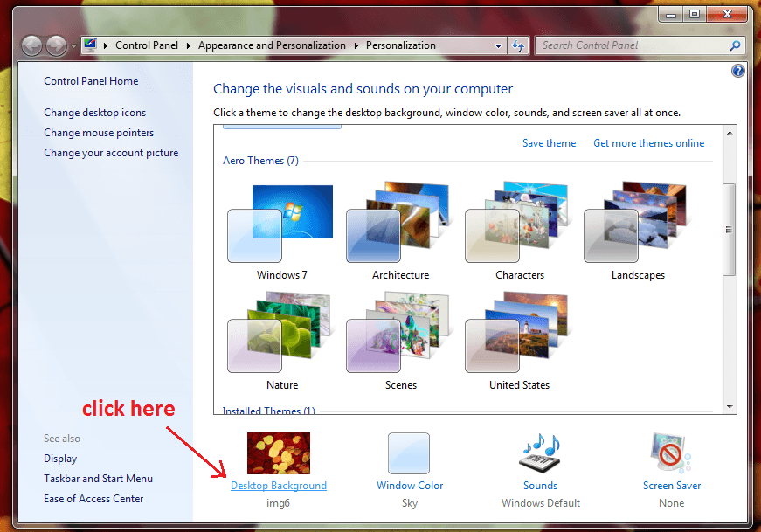This screenshot has width=761, height=532.
Task: Expand arrow after Appearance and Personalization
Action: (x=356, y=45)
